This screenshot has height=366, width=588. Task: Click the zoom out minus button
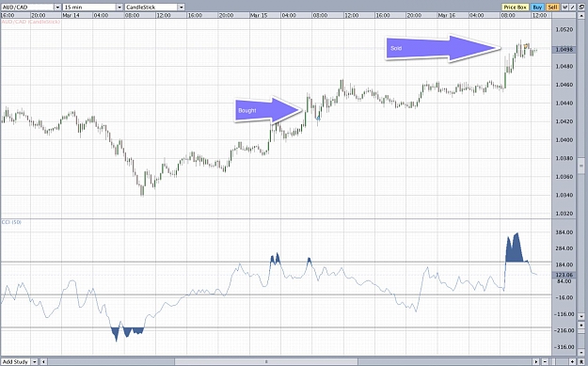tap(545, 362)
